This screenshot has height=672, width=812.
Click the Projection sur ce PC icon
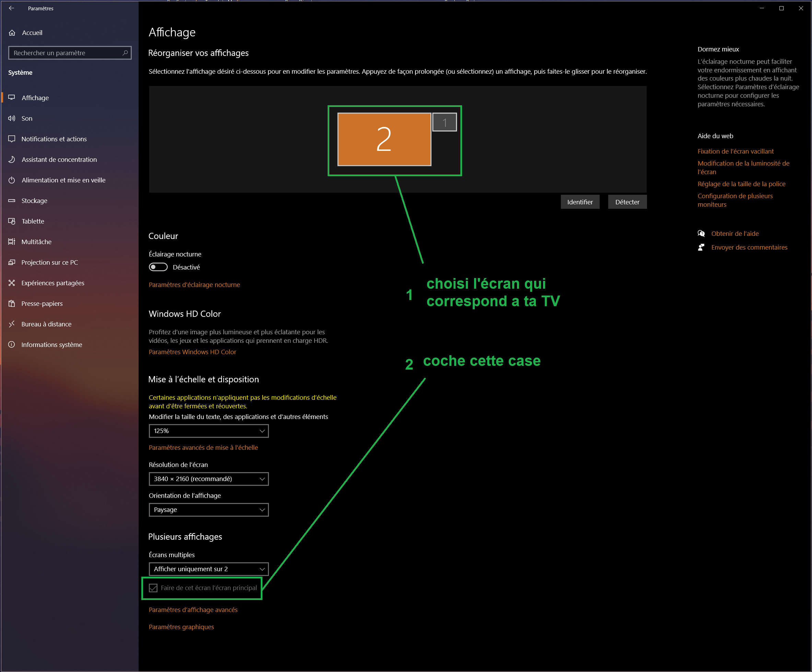(x=12, y=262)
